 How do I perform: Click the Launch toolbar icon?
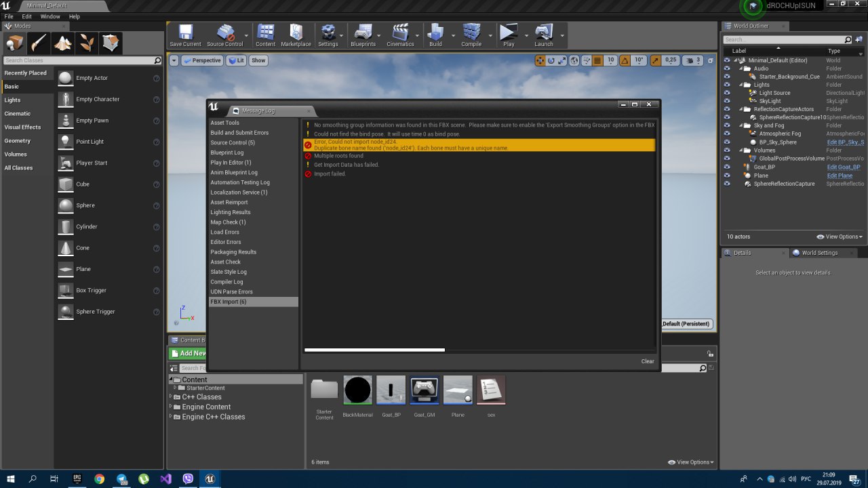click(x=544, y=35)
